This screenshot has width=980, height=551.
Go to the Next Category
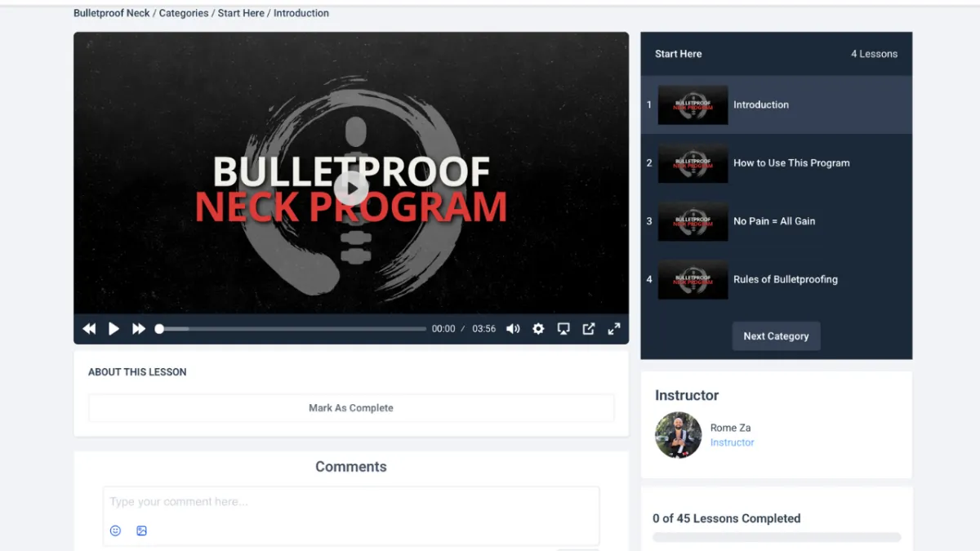[776, 336]
